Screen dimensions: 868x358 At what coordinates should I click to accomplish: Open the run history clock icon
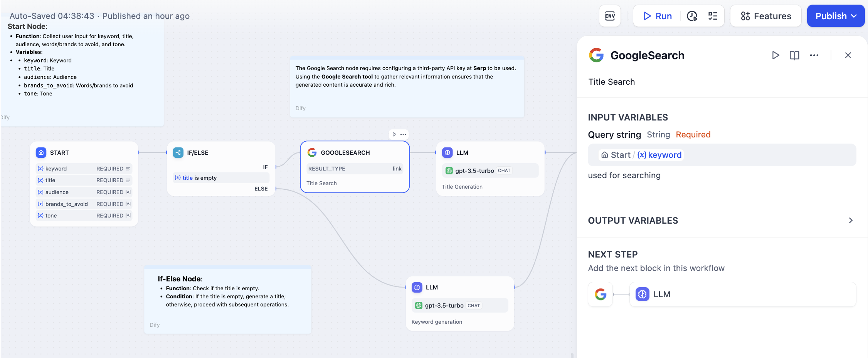coord(692,16)
